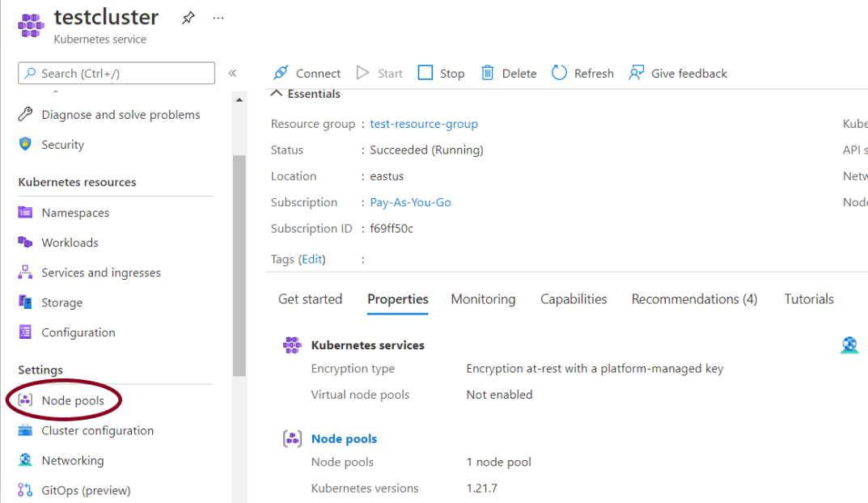Switch to the Monitoring tab
Image resolution: width=868 pixels, height=503 pixels.
483,299
